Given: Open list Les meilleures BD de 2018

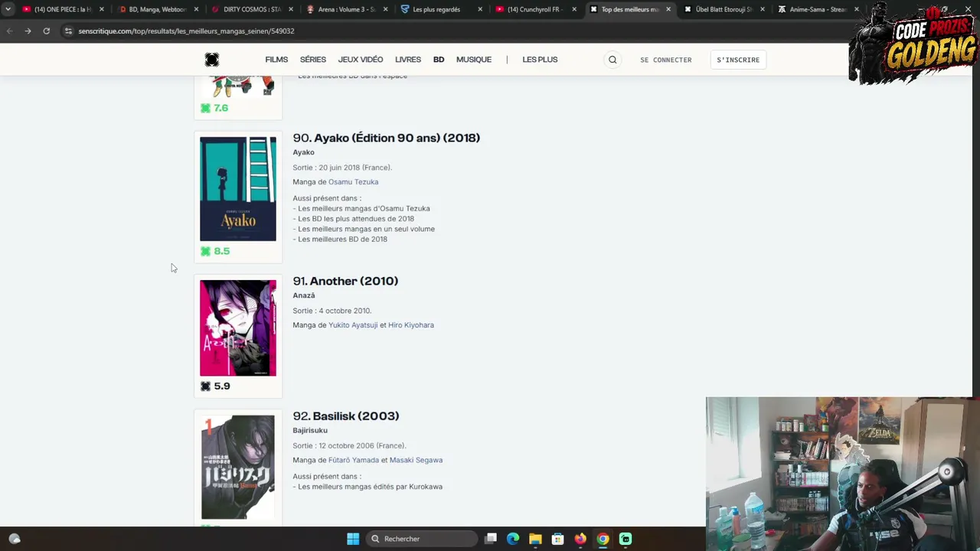Looking at the screenshot, I should tap(342, 240).
